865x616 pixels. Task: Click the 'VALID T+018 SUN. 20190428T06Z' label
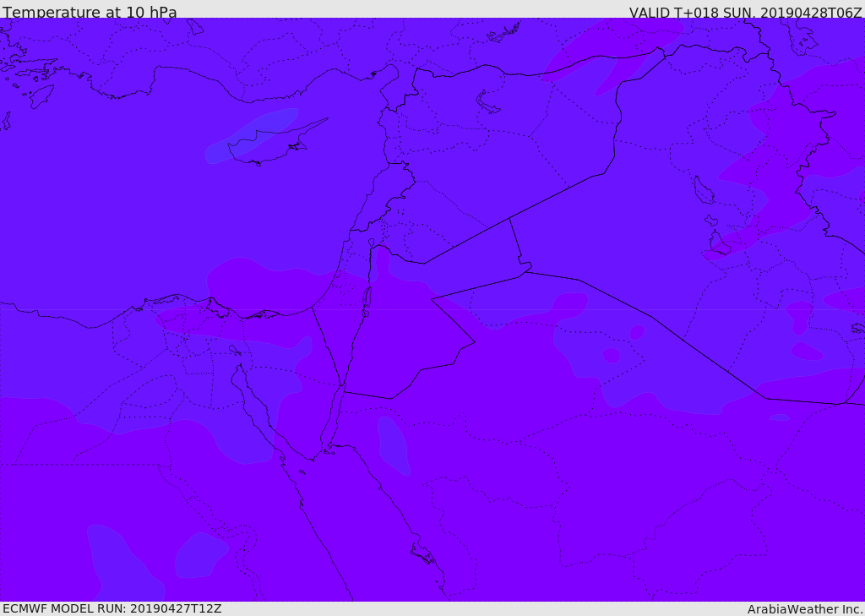tap(745, 12)
